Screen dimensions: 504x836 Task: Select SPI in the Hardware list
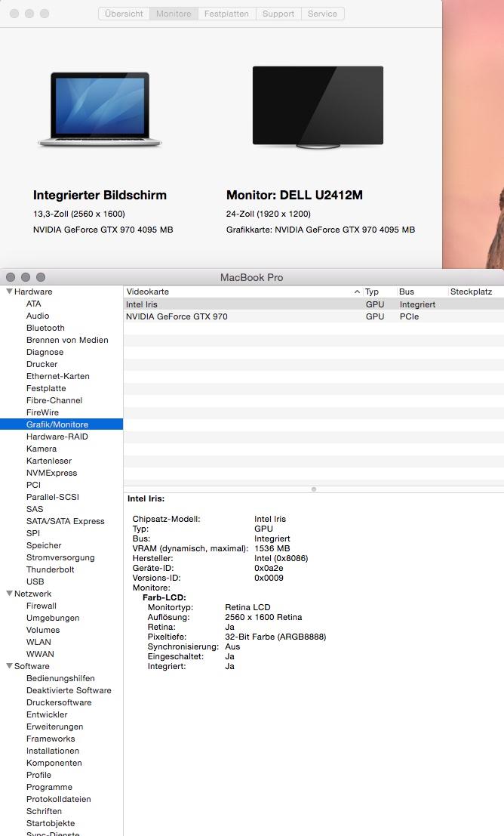point(33,533)
